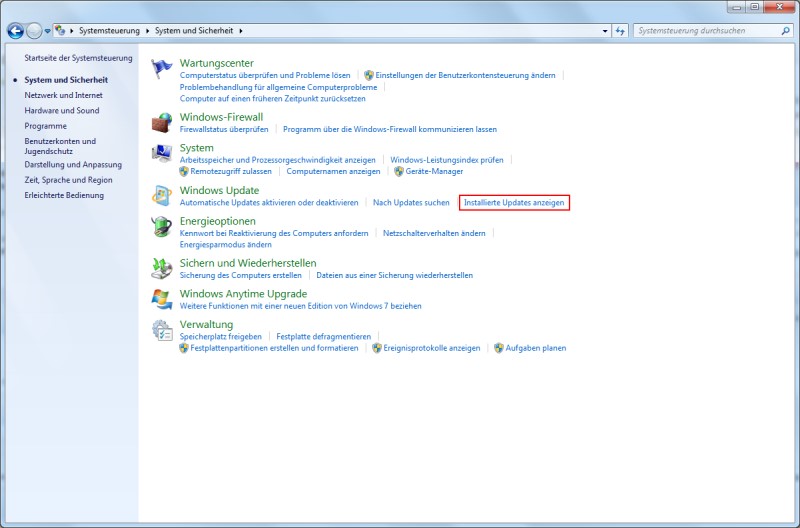800x528 pixels.
Task: Open Speicherplatz freigeben
Action: (x=220, y=337)
